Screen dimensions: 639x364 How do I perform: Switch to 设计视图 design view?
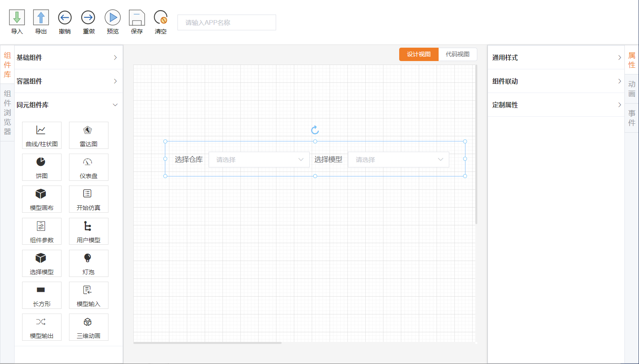[x=419, y=54]
